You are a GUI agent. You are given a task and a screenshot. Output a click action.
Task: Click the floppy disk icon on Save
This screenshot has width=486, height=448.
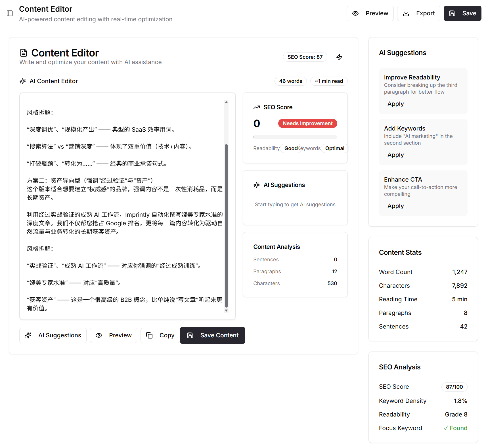pyautogui.click(x=452, y=13)
